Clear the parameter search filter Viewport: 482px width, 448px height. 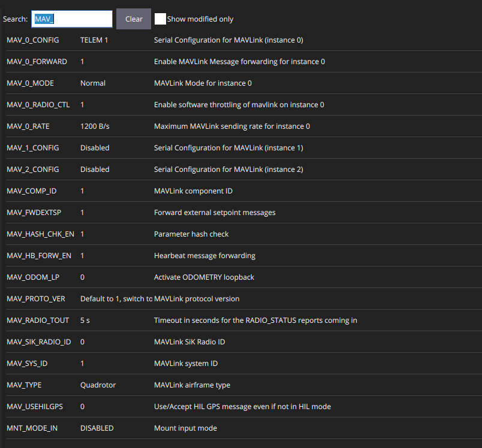(x=133, y=19)
